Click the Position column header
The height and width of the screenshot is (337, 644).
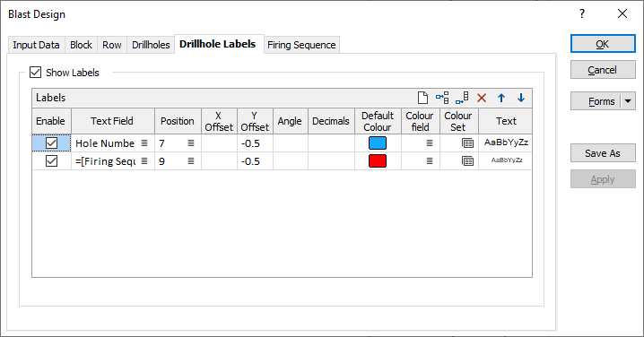coord(178,121)
